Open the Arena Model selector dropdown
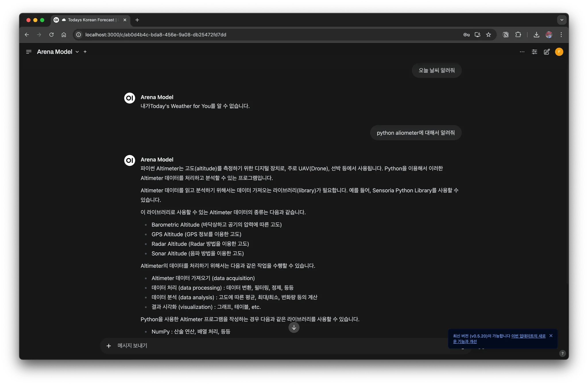Screen dimensions: 588x385 (x=58, y=52)
